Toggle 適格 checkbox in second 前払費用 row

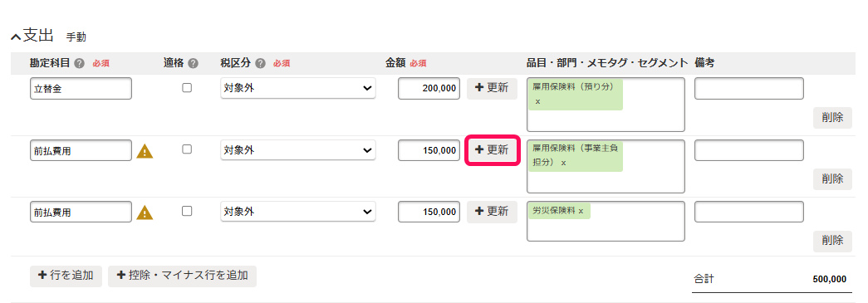coord(187,149)
